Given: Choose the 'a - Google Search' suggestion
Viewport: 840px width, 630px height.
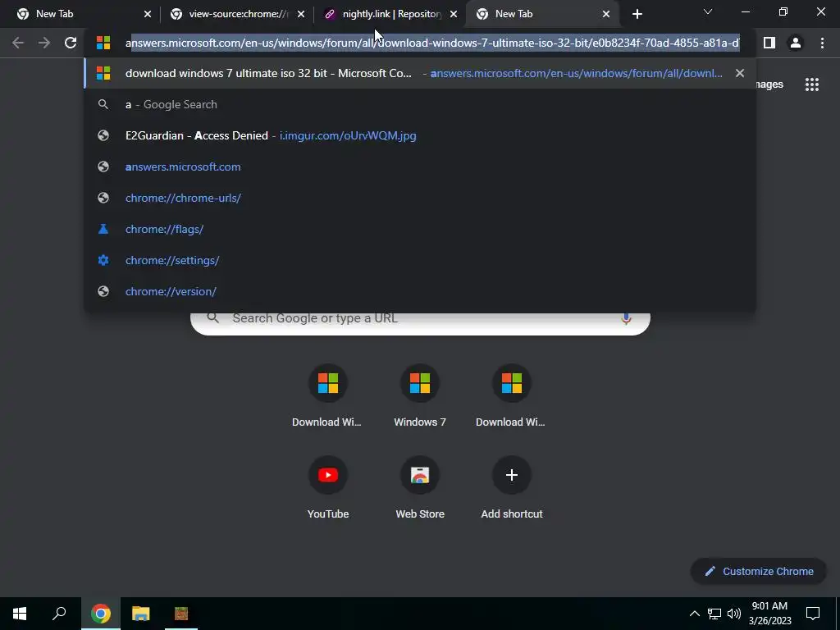Looking at the screenshot, I should click(419, 104).
